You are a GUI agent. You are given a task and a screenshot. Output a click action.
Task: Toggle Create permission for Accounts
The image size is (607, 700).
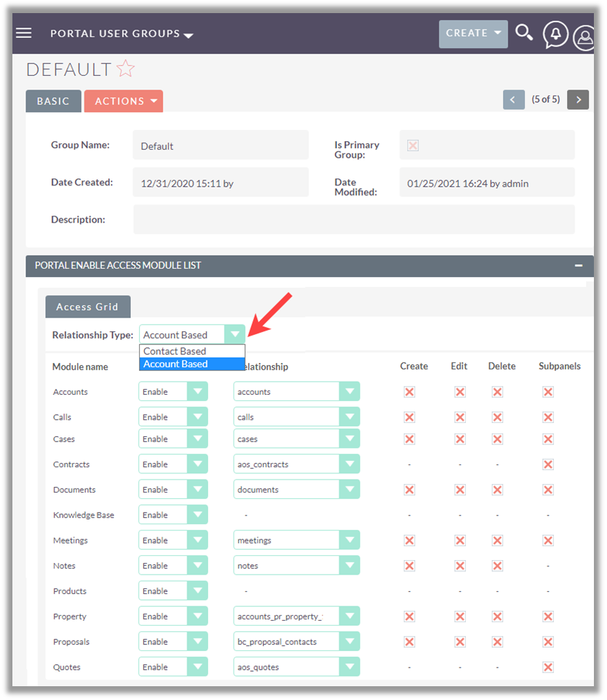point(409,392)
